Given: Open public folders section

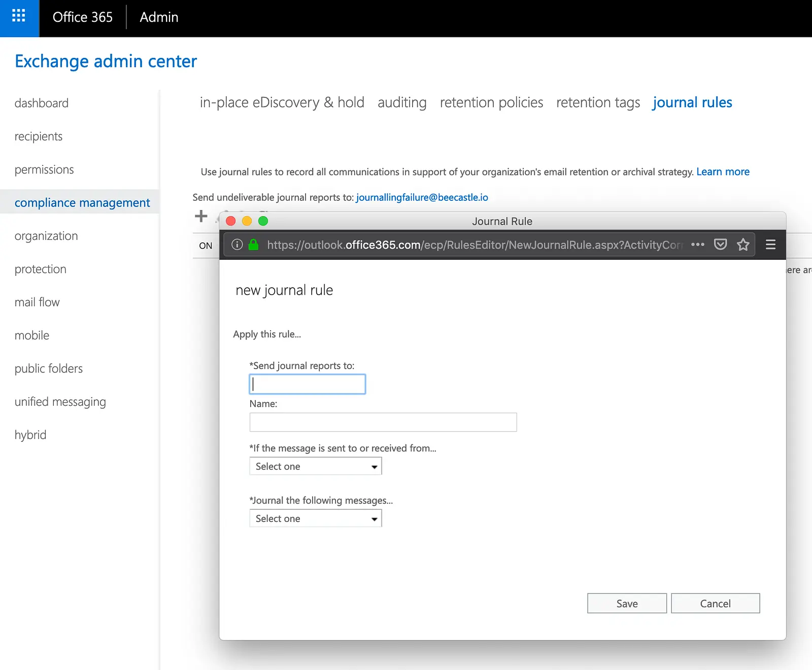Looking at the screenshot, I should coord(49,369).
